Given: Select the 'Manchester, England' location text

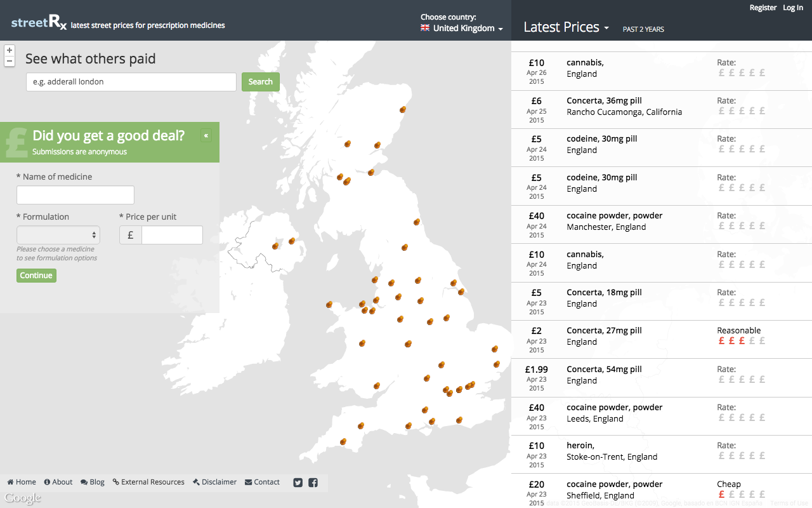Looking at the screenshot, I should pos(606,227).
